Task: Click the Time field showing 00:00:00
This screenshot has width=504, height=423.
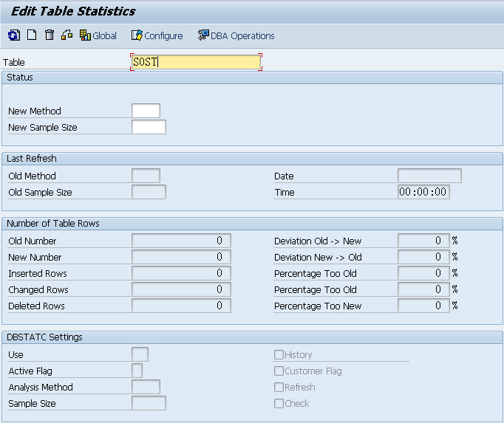Action: point(423,192)
